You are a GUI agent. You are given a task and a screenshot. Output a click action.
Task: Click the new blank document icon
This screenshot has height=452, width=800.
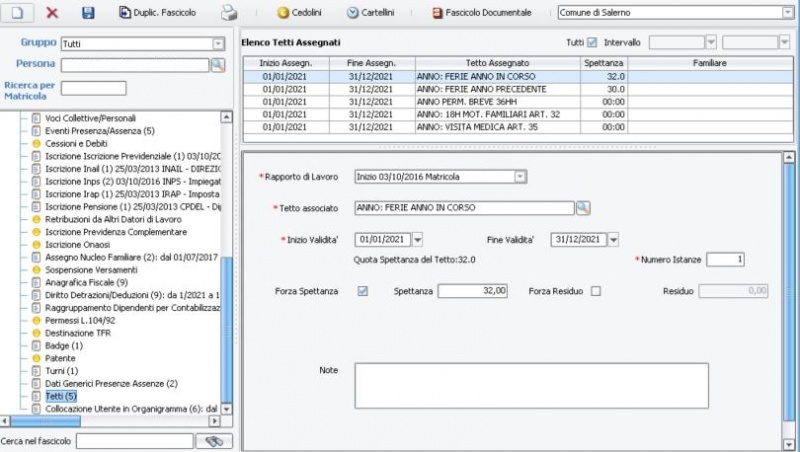tap(17, 13)
